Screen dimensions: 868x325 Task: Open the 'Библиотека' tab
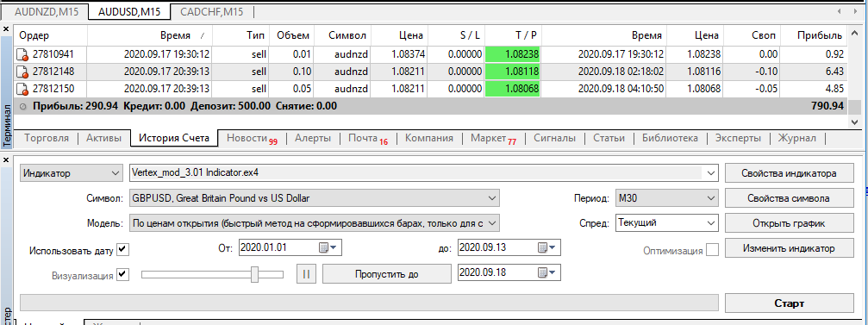pos(670,138)
